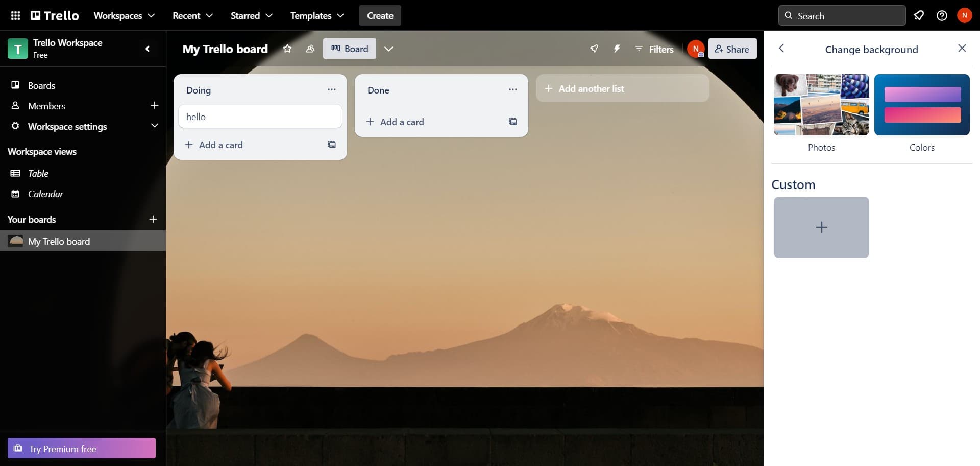Click the Share button

732,49
